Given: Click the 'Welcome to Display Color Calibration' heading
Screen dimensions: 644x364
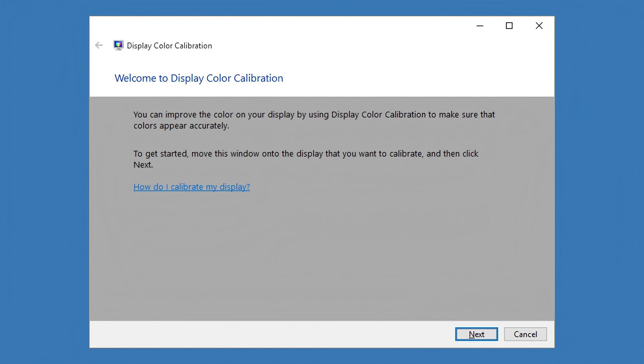Looking at the screenshot, I should pos(199,78).
